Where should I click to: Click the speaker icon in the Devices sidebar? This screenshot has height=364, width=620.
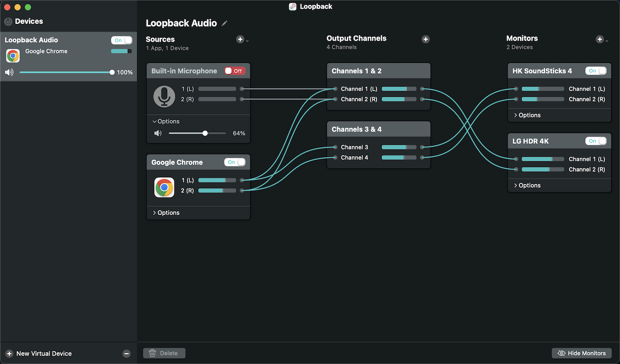pyautogui.click(x=9, y=72)
